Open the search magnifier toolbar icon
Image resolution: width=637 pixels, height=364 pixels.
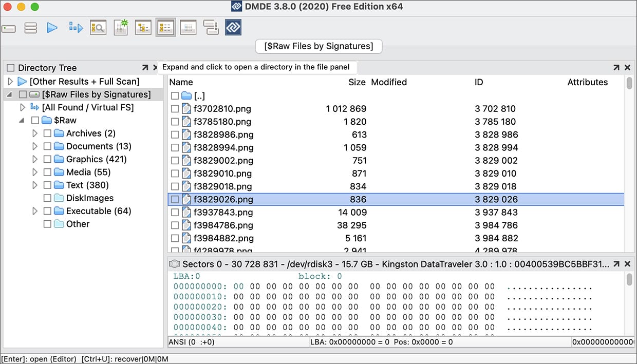[98, 28]
